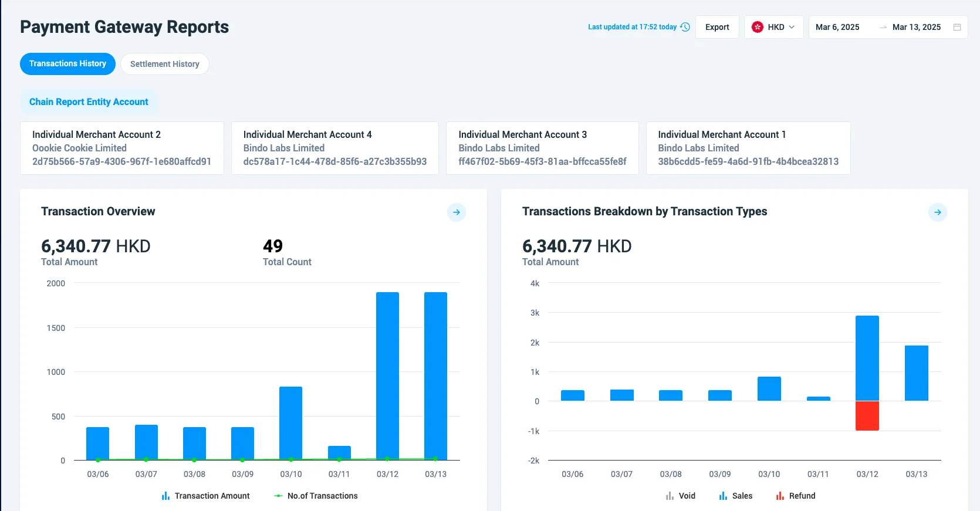Select Individual Merchant Account 3 card

click(542, 148)
